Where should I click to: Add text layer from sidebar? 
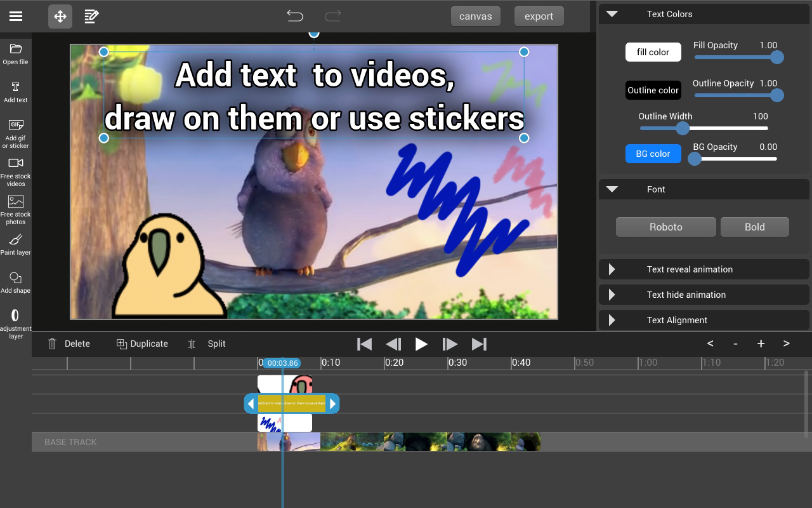tap(16, 93)
